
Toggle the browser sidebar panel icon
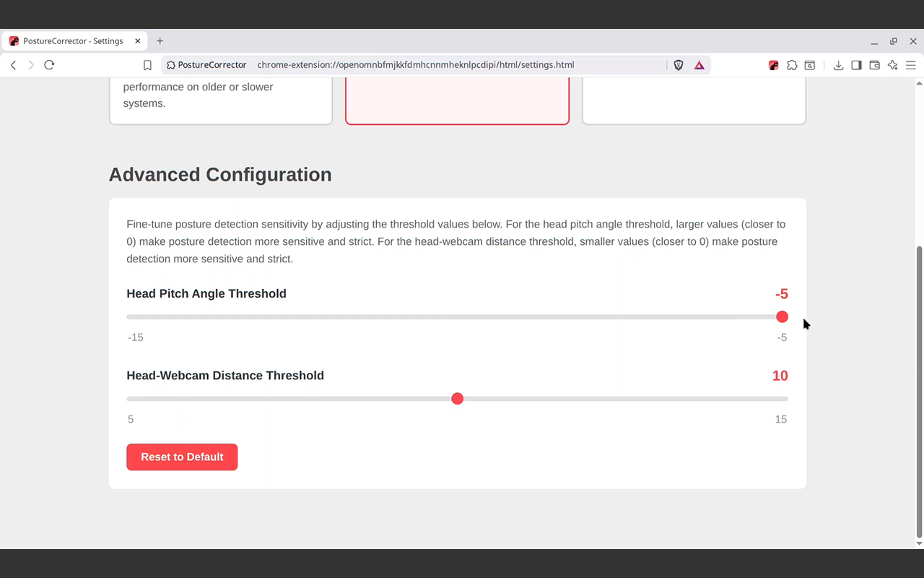[856, 65]
